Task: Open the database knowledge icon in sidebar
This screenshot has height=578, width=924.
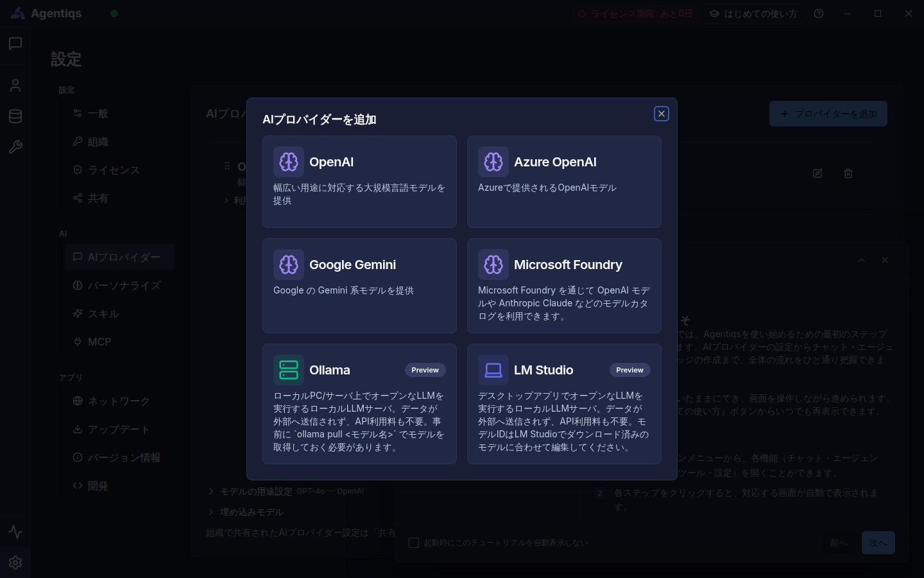Action: click(x=15, y=116)
